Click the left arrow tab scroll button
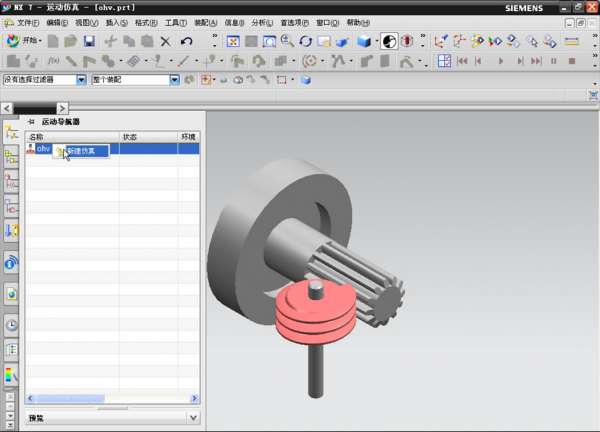This screenshot has width=600, height=432. pyautogui.click(x=7, y=109)
